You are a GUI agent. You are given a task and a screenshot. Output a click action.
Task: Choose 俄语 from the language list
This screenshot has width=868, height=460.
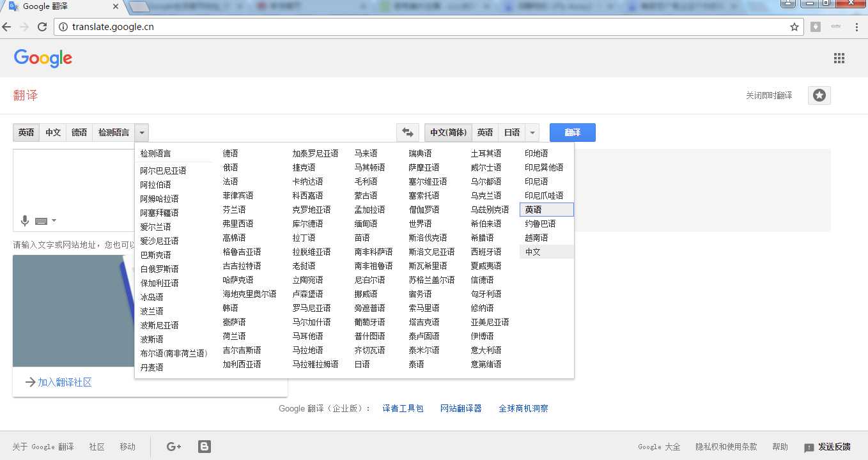231,167
